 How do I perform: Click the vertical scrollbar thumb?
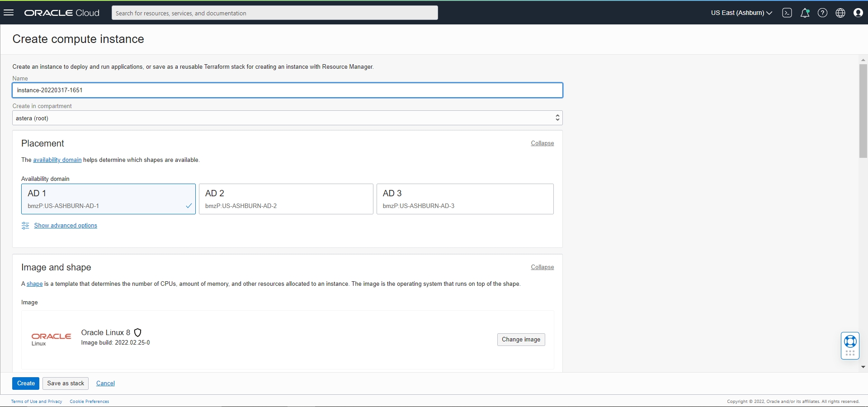[x=863, y=111]
